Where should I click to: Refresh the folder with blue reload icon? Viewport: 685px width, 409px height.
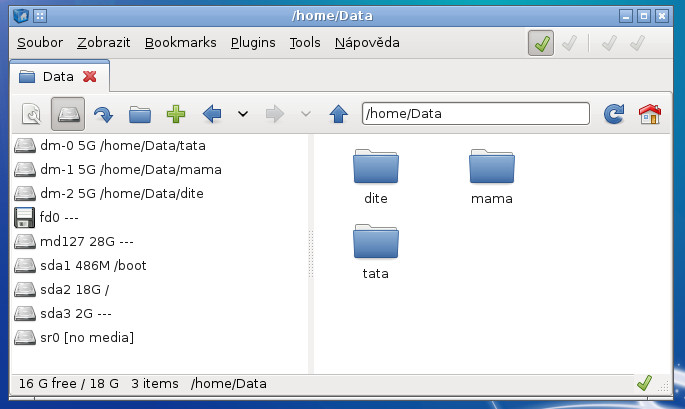tap(614, 114)
